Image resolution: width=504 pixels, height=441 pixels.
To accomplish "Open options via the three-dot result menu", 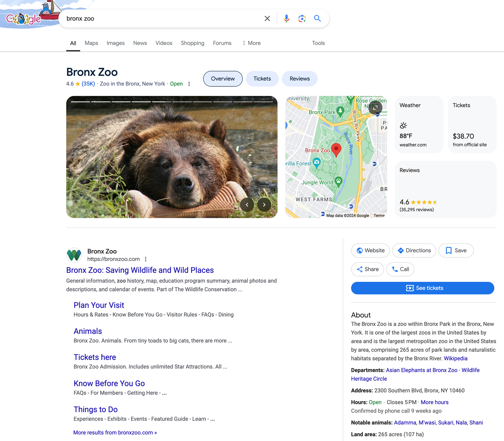I will click(x=145, y=259).
